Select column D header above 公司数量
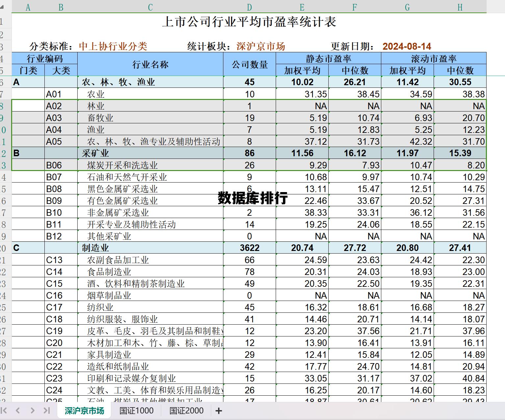Screen dimensions: 505x420 pos(249,7)
